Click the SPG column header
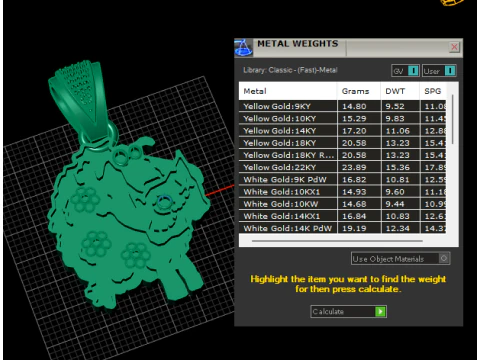Image resolution: width=480 pixels, height=360 pixels. (433, 91)
